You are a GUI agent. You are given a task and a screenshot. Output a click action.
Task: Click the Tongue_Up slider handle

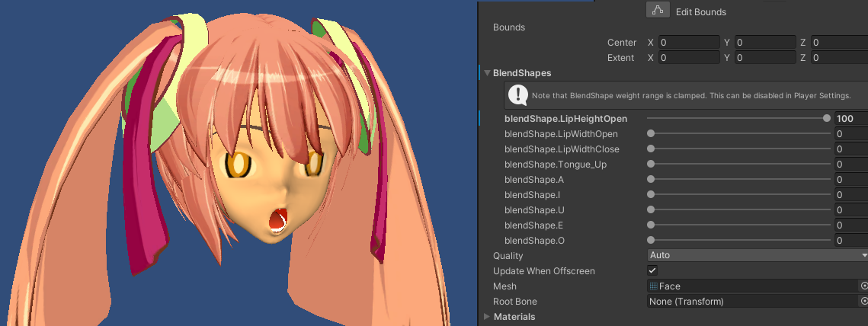click(651, 164)
